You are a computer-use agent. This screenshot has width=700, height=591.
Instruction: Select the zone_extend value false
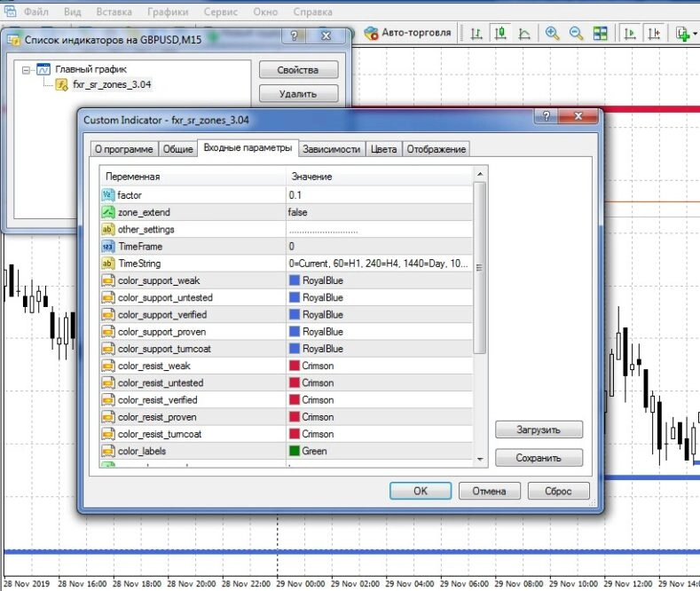tap(379, 212)
